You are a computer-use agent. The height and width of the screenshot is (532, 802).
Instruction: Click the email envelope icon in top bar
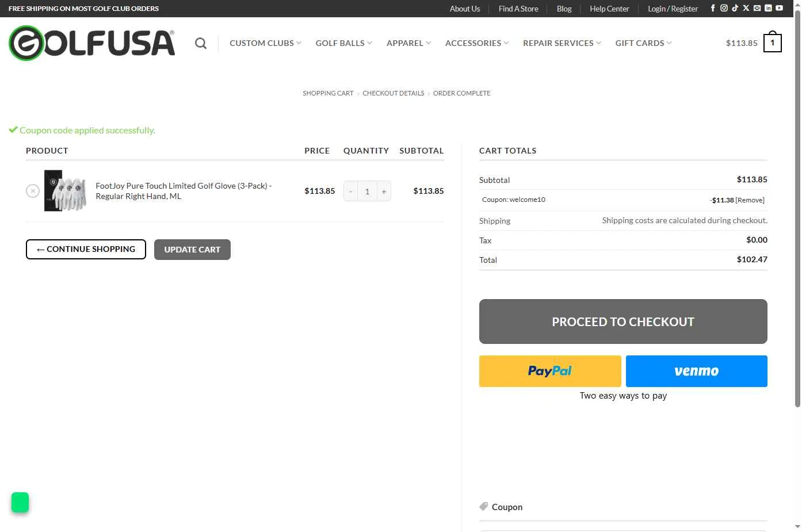pyautogui.click(x=757, y=8)
